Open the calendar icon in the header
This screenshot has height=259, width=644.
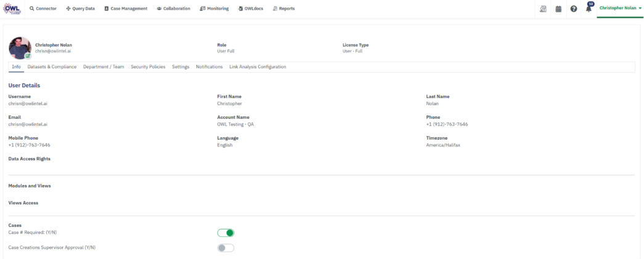click(558, 9)
